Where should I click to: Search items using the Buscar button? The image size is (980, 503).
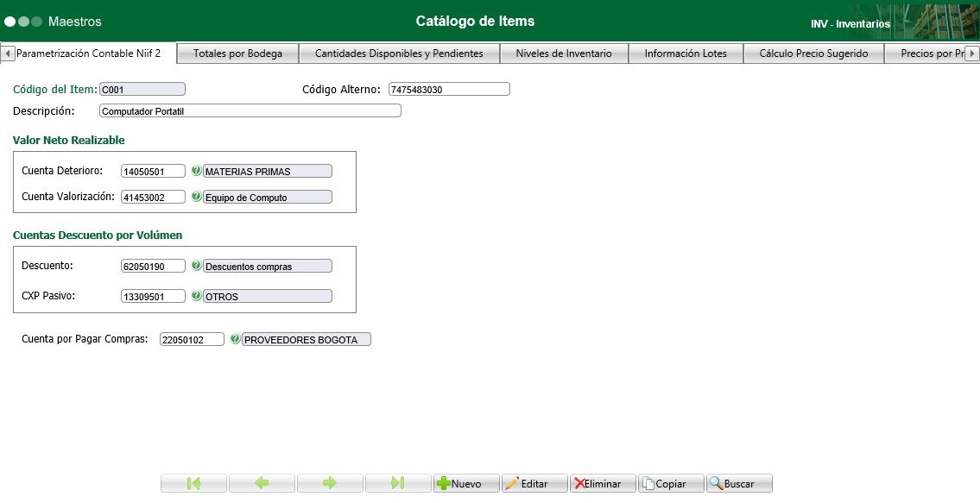click(738, 483)
